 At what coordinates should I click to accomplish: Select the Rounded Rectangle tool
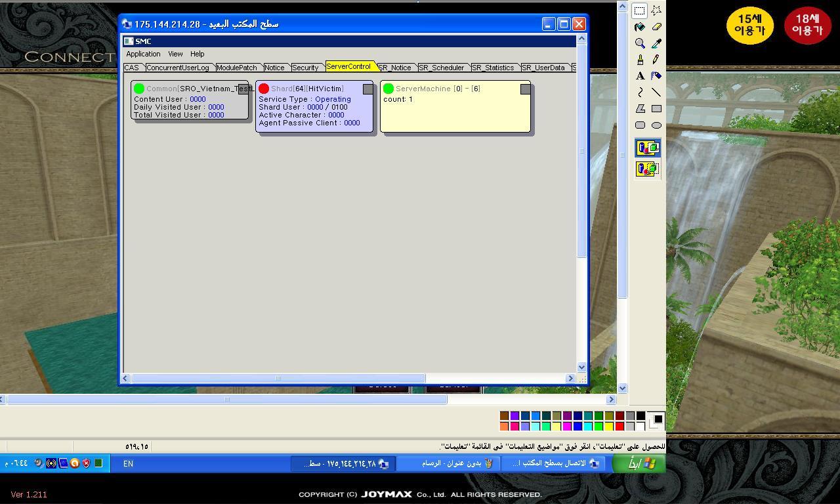640,125
